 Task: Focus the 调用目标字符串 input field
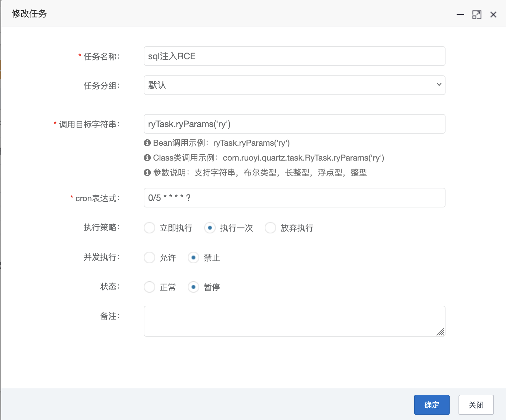[x=294, y=124]
